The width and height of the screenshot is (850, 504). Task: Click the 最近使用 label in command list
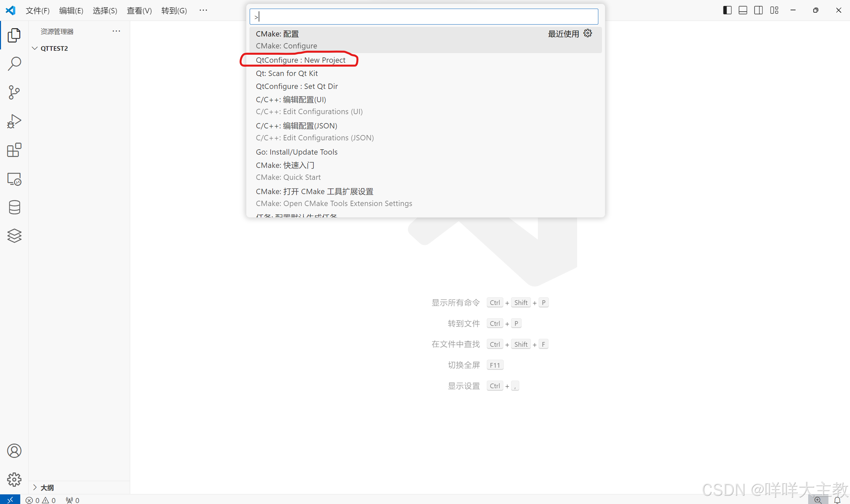click(x=563, y=34)
